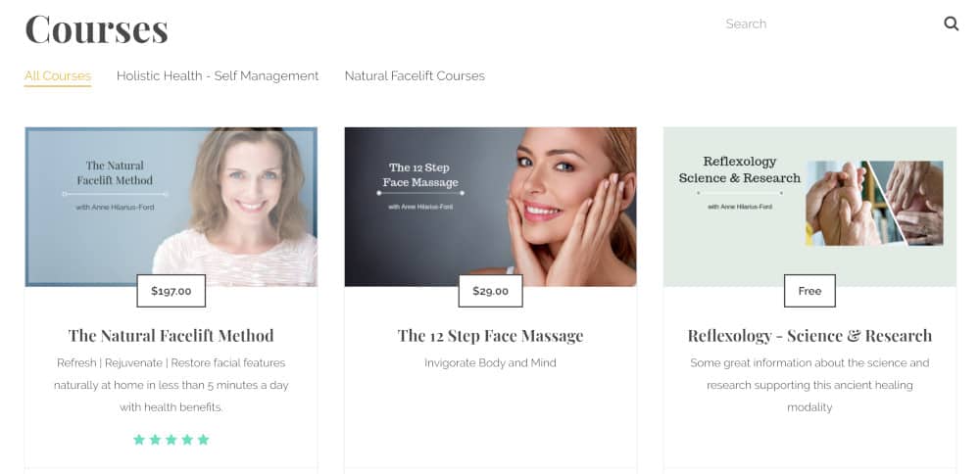Click the $197.00 price badge
Viewport: 980px width, 474px height.
pyautogui.click(x=171, y=291)
